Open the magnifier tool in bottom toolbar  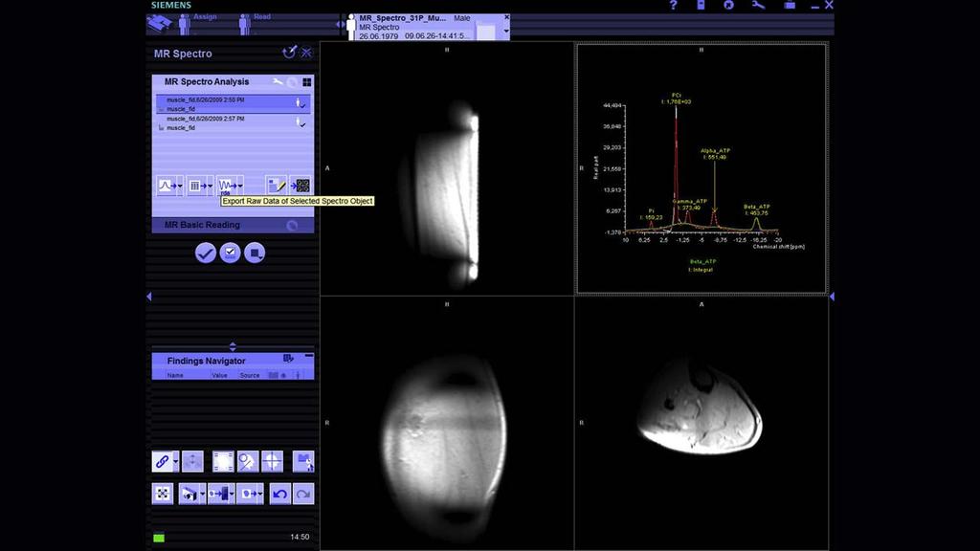(247, 461)
